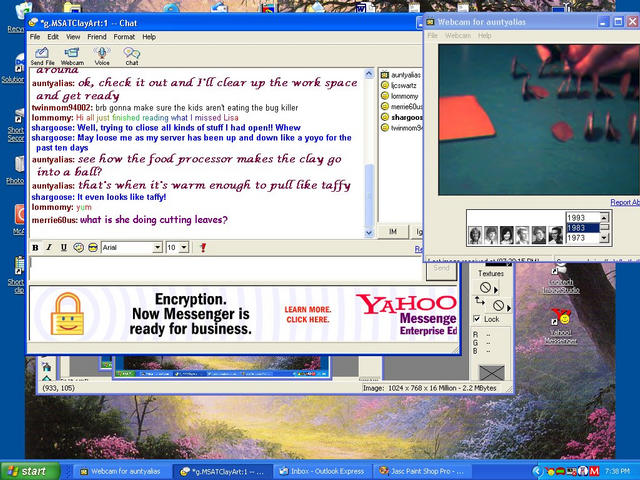640x480 pixels.
Task: Expand the lower texture flyout above Lock
Action: pyautogui.click(x=509, y=307)
